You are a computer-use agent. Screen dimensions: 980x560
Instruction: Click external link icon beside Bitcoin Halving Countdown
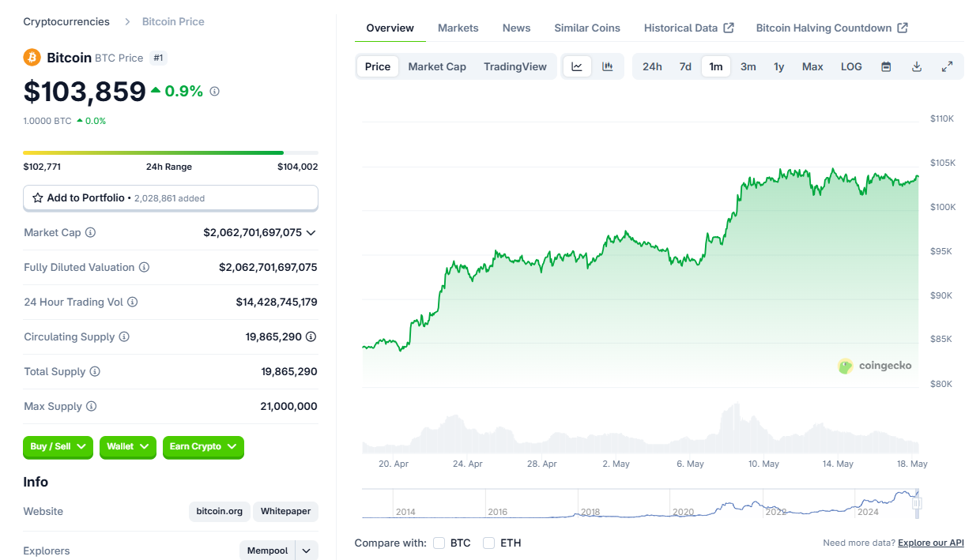coord(903,28)
